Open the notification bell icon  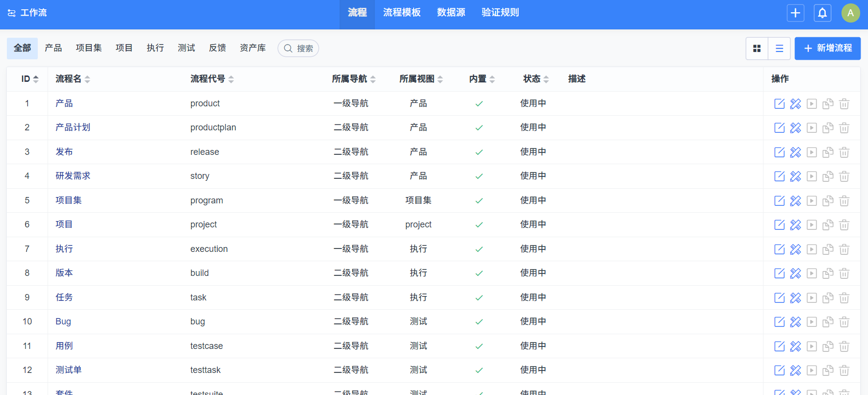tap(822, 13)
